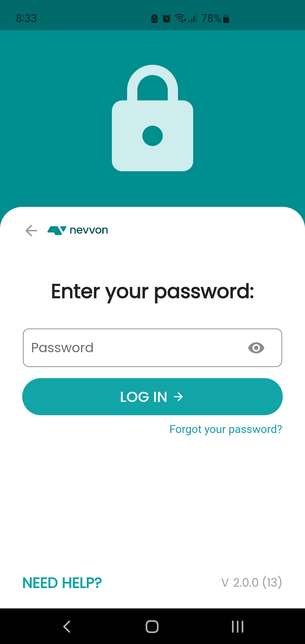Tap the battery saver status icon
The height and width of the screenshot is (644, 305).
click(x=154, y=19)
